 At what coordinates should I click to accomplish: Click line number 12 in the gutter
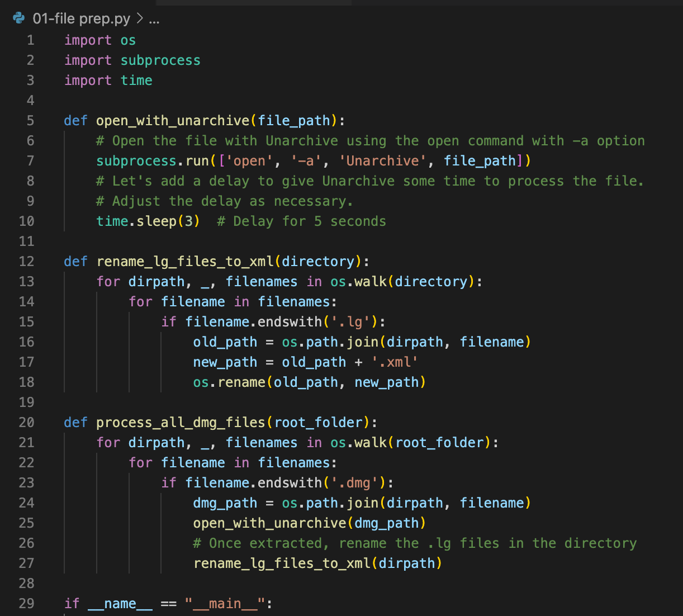click(26, 262)
